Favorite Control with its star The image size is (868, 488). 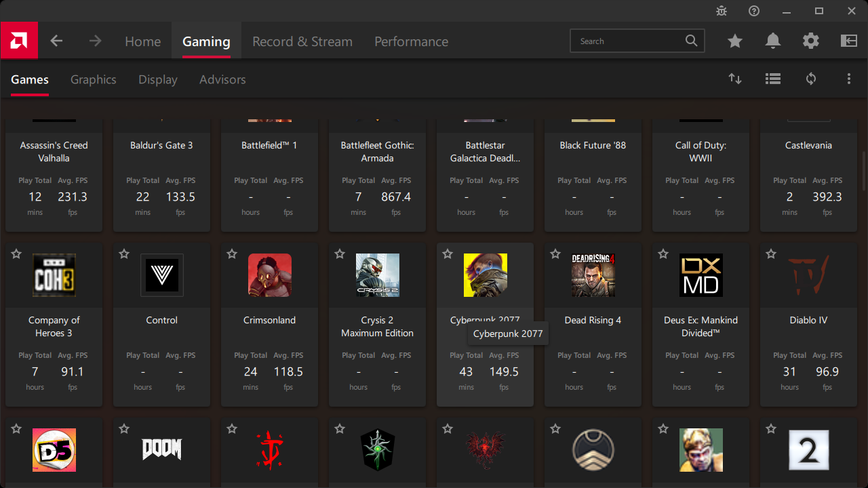[x=124, y=254]
